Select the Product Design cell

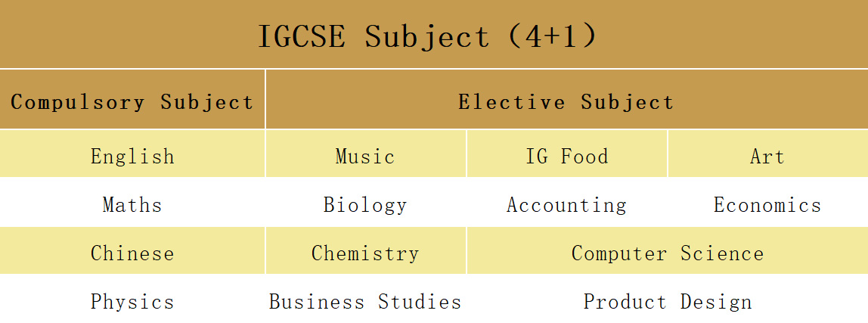tap(667, 302)
